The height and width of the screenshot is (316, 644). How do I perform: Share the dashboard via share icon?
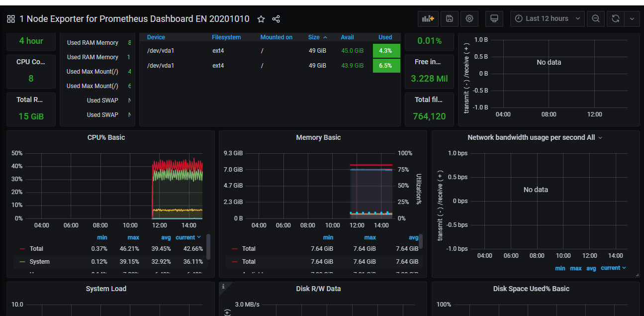pyautogui.click(x=276, y=19)
